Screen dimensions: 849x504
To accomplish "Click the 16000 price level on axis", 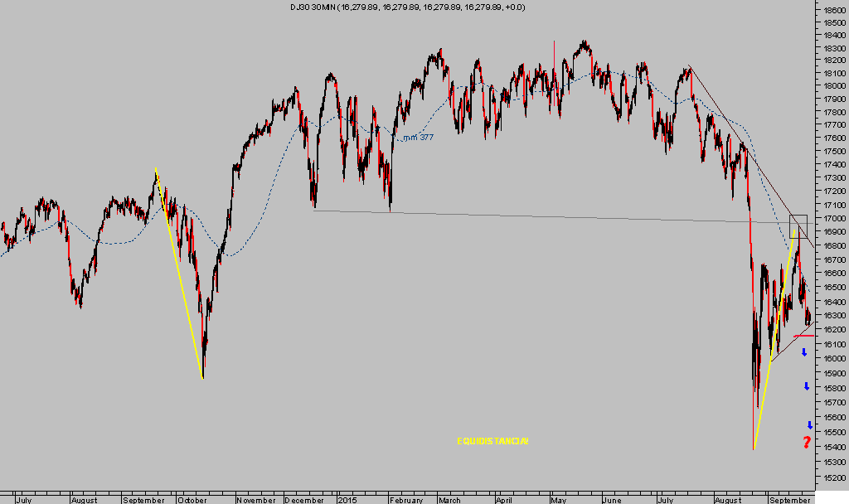I will [x=832, y=358].
